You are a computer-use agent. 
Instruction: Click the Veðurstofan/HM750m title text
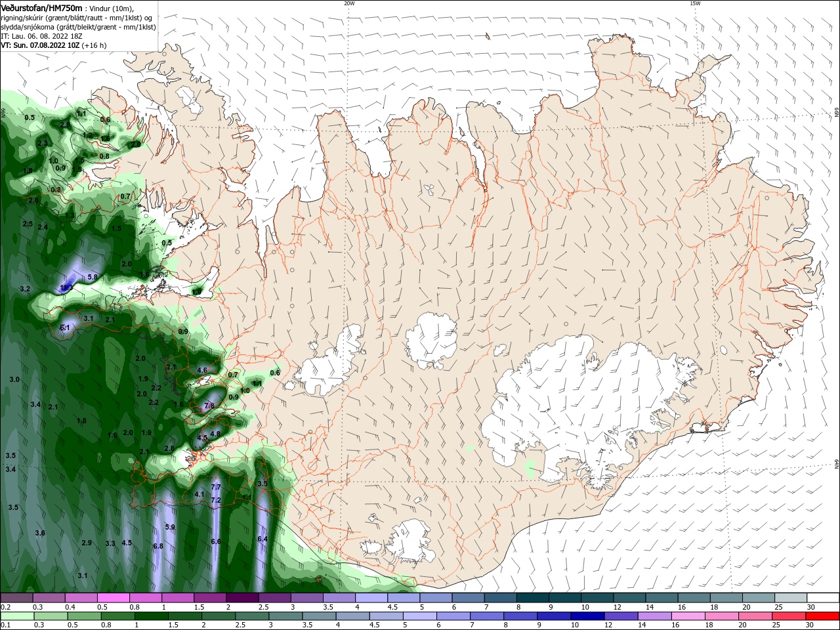(x=41, y=7)
